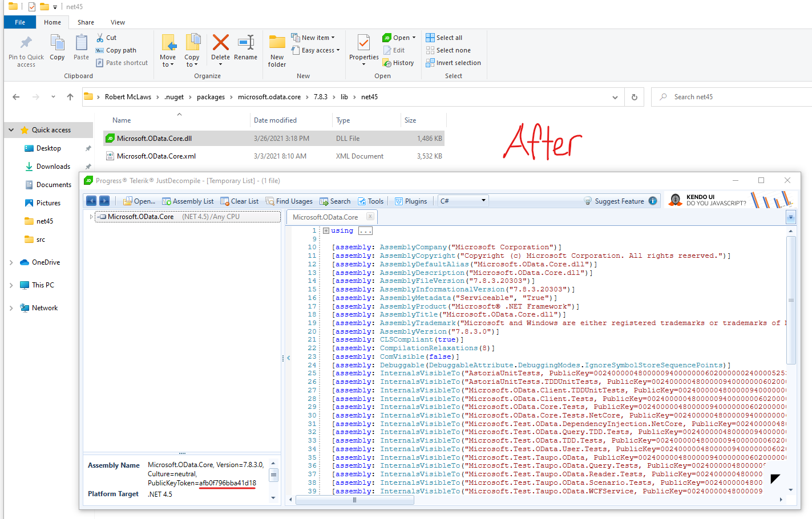
Task: Open the Move to dropdown
Action: [168, 50]
